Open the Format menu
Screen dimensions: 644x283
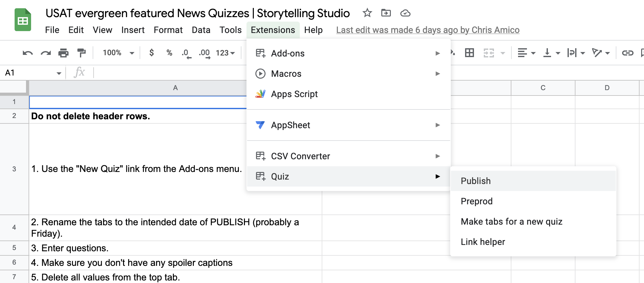(x=168, y=30)
